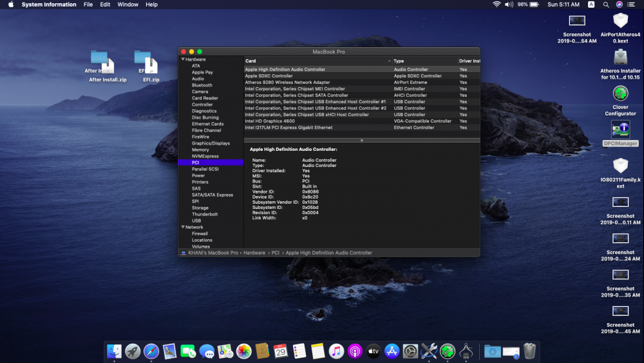644x363 pixels.
Task: Click battery status in menu bar
Action: click(x=528, y=5)
